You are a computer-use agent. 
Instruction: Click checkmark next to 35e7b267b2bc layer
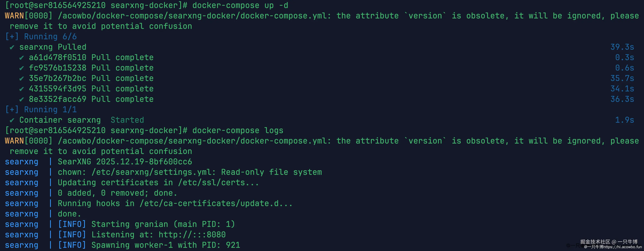pyautogui.click(x=21, y=79)
